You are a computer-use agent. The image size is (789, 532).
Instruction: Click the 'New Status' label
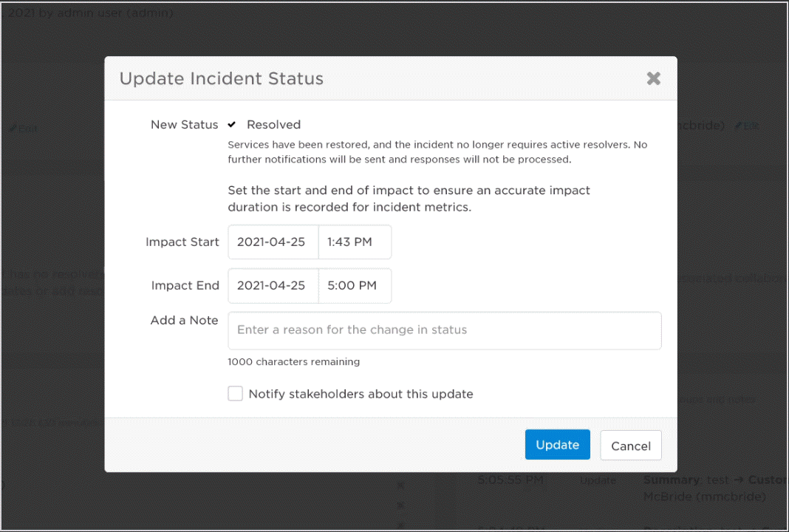(184, 124)
